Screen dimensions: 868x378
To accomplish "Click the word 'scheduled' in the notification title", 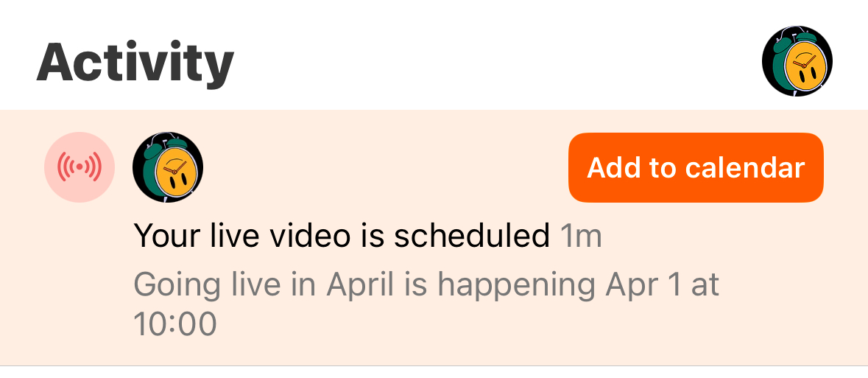I will click(x=472, y=236).
